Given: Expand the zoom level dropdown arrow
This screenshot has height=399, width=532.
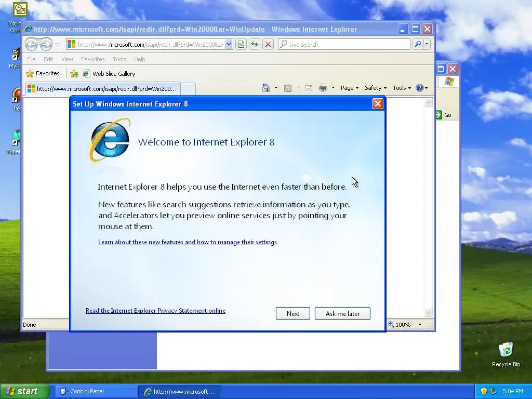Looking at the screenshot, I should (420, 325).
